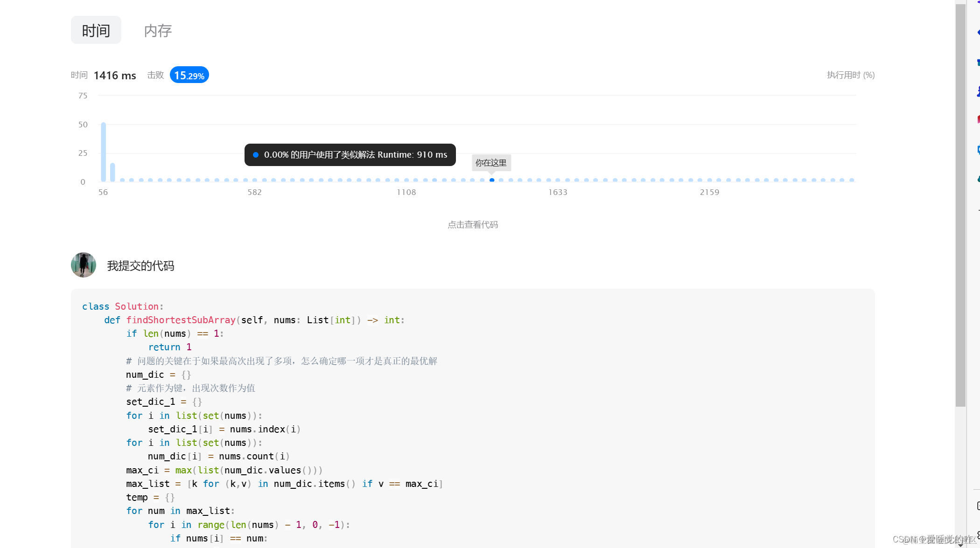Click the 1416 ms runtime value
980x548 pixels.
(x=115, y=76)
